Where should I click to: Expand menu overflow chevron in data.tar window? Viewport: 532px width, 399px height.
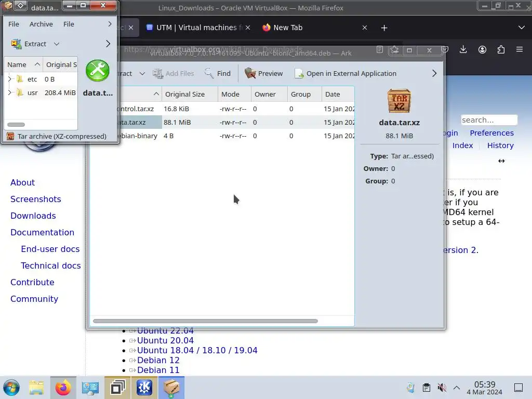(110, 24)
